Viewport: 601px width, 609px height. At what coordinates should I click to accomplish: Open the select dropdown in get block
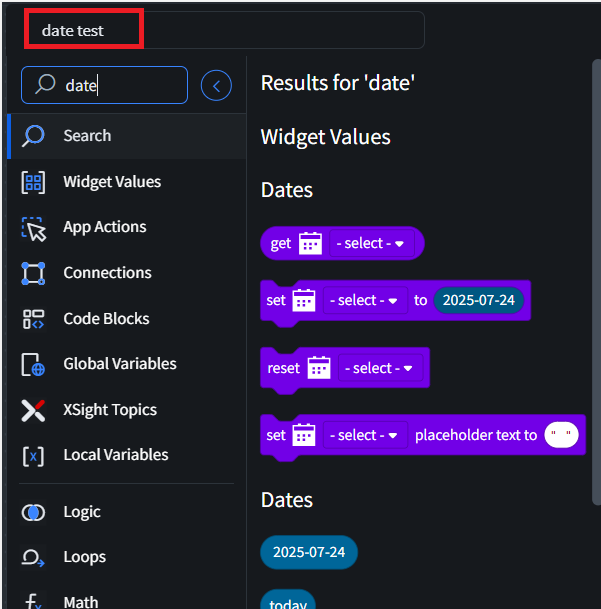(369, 243)
